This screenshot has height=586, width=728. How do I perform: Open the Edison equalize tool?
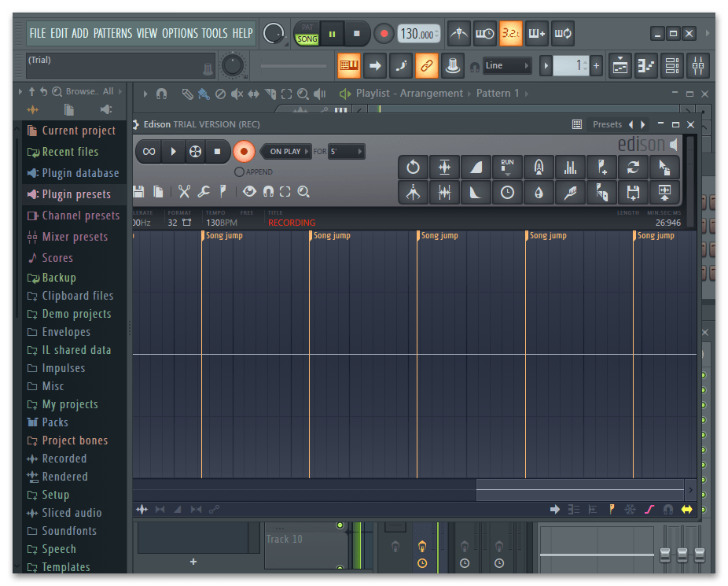point(570,168)
